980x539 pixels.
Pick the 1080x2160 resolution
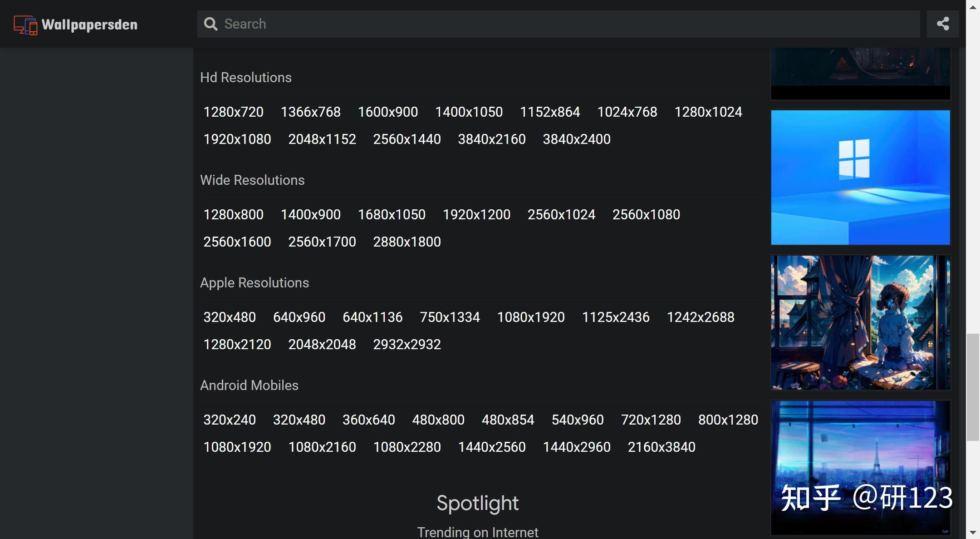tap(322, 447)
